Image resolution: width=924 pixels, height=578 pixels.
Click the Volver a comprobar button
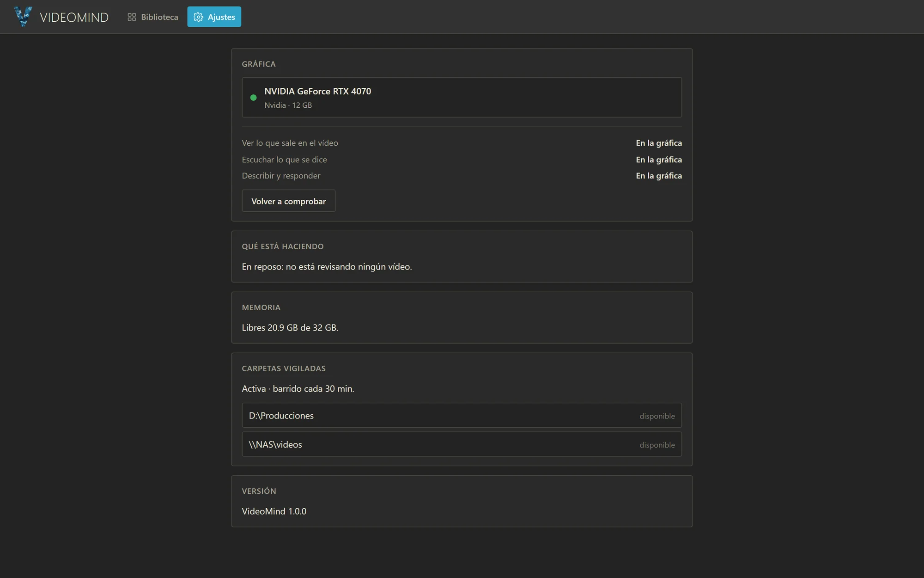(x=288, y=201)
